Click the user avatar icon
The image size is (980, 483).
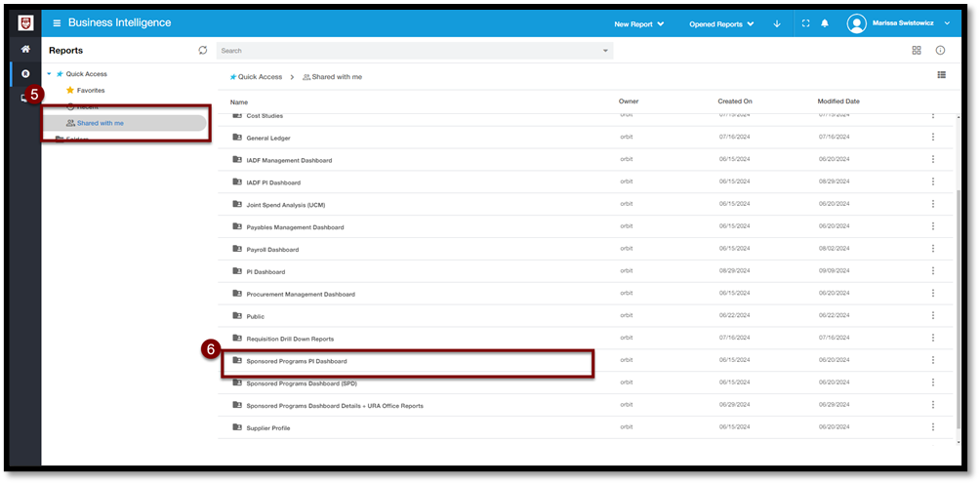[x=856, y=23]
